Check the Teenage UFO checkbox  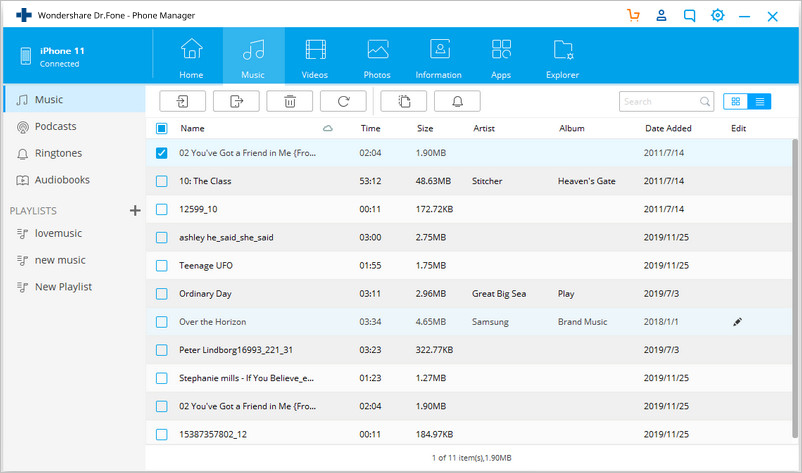pos(162,265)
